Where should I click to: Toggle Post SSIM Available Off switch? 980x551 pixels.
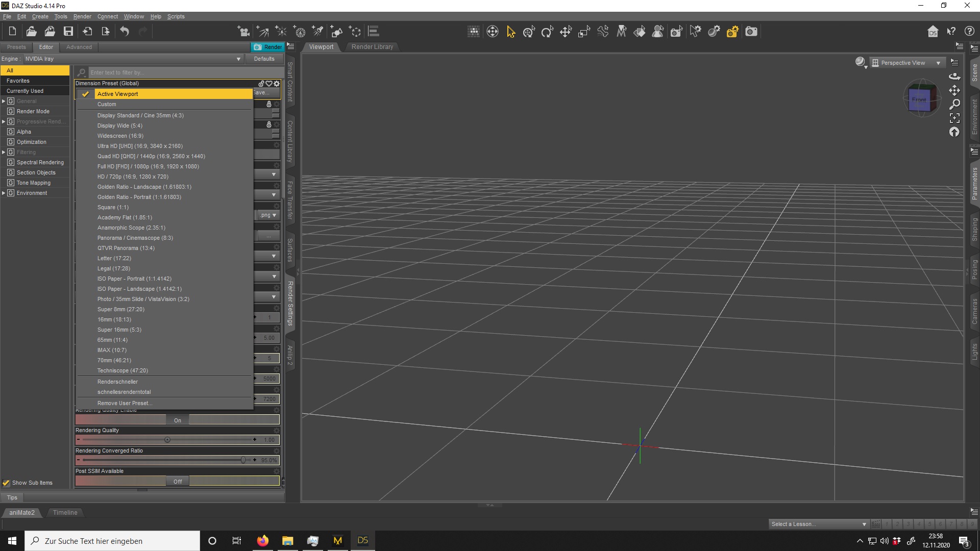177,482
